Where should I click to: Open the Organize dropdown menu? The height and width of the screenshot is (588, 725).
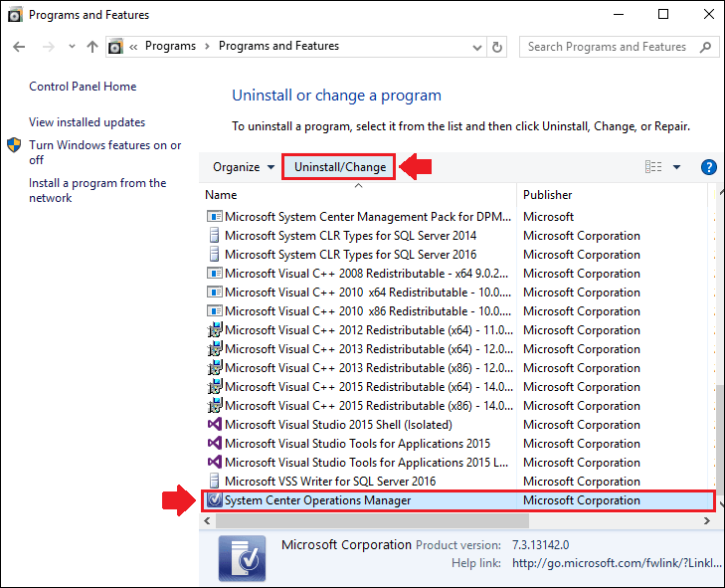tap(244, 167)
